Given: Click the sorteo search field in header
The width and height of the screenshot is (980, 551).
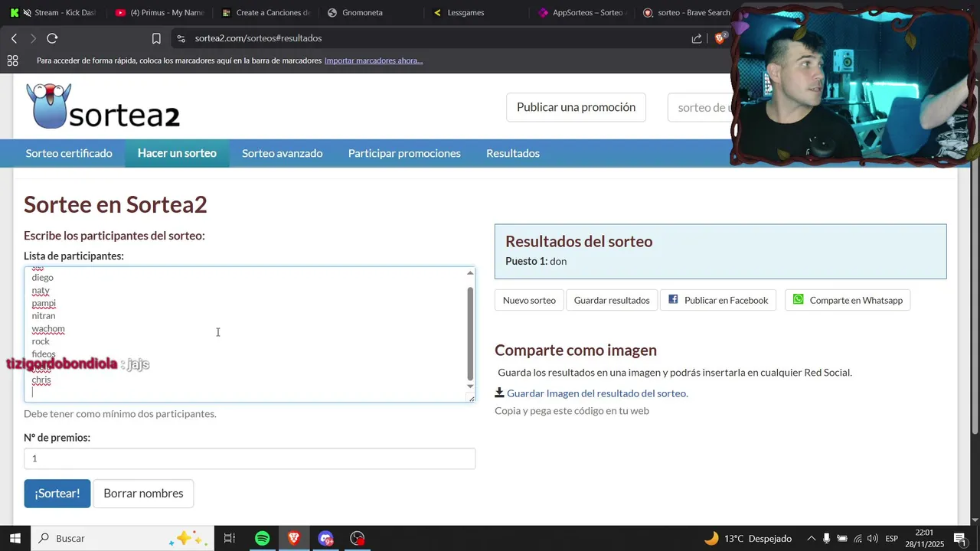Looking at the screenshot, I should click(701, 107).
